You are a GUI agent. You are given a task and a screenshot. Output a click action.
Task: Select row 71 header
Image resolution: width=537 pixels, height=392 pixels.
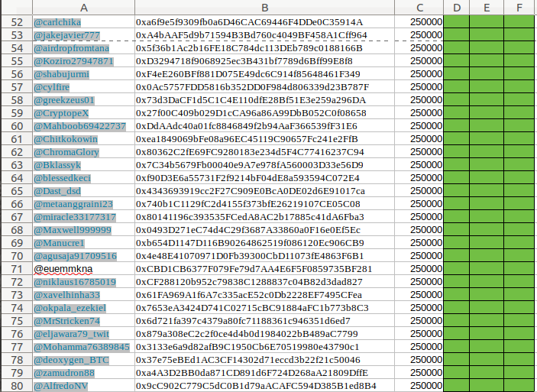(x=17, y=269)
